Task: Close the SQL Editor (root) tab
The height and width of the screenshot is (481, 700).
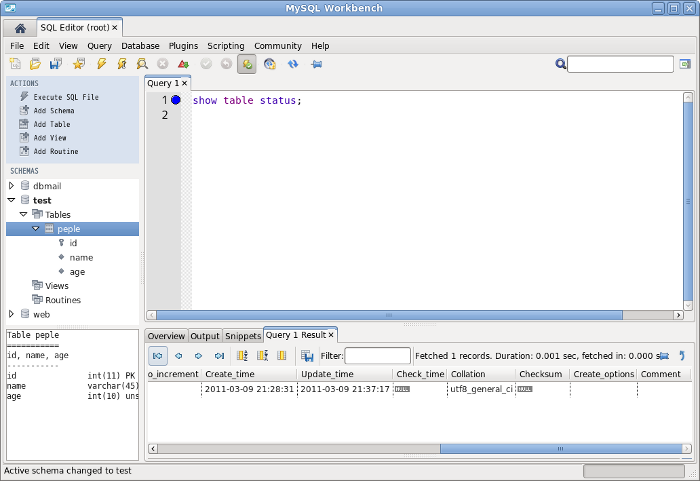Action: click(115, 28)
